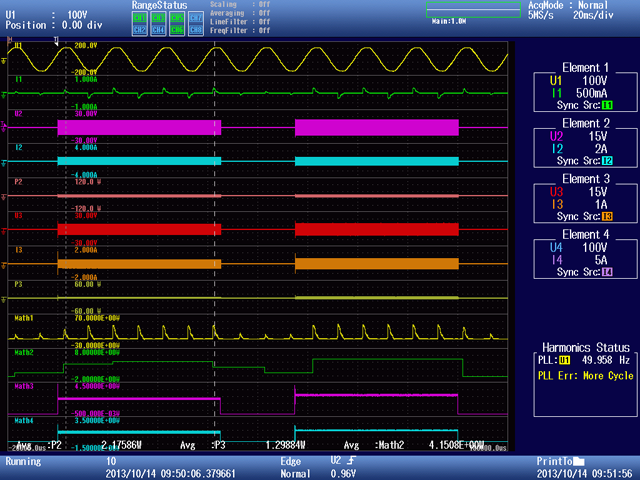Select the Harmonics Status panel heading
The width and height of the screenshot is (640, 480).
[586, 347]
